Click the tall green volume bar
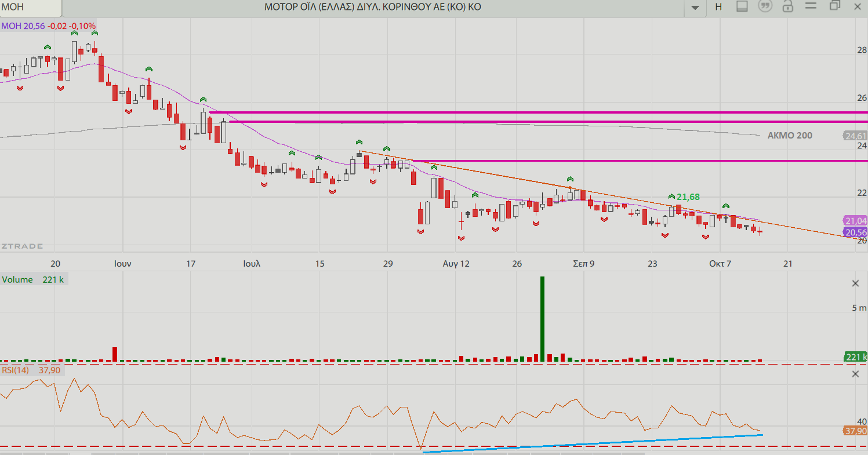868x455 pixels. (x=543, y=319)
